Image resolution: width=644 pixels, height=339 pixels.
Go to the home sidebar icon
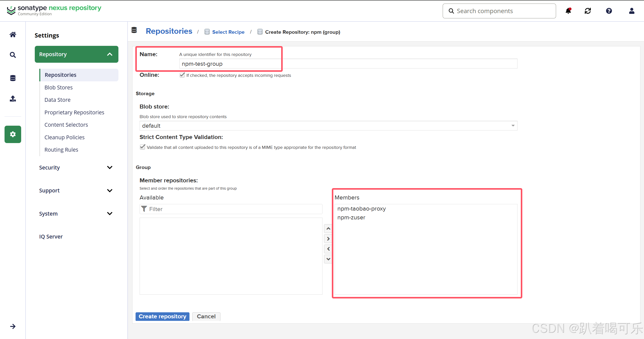(x=13, y=35)
